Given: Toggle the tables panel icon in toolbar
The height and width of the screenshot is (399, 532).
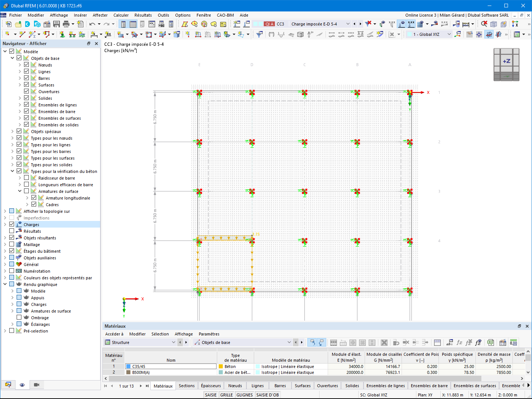Looking at the screenshot, I should point(133,24).
